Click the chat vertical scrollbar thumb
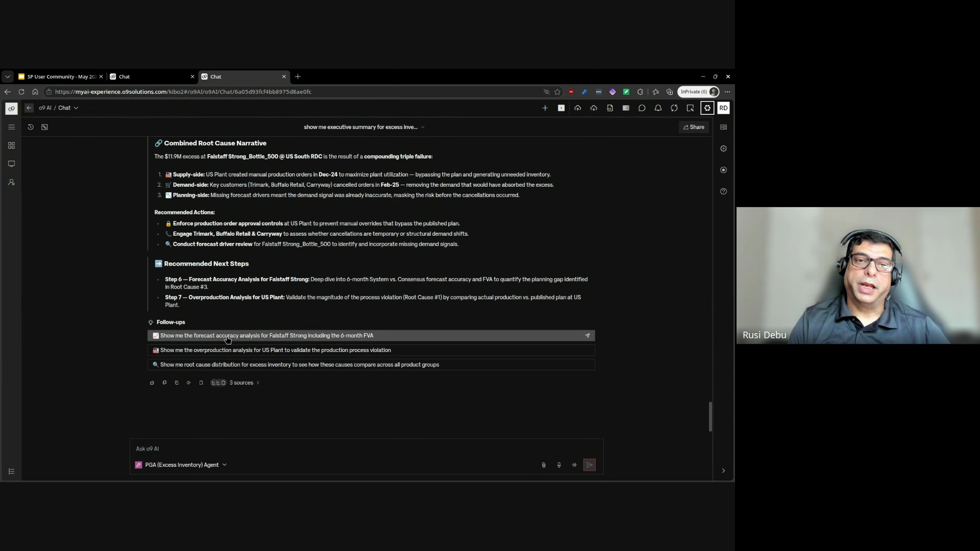Viewport: 980px width, 551px height. (710, 416)
